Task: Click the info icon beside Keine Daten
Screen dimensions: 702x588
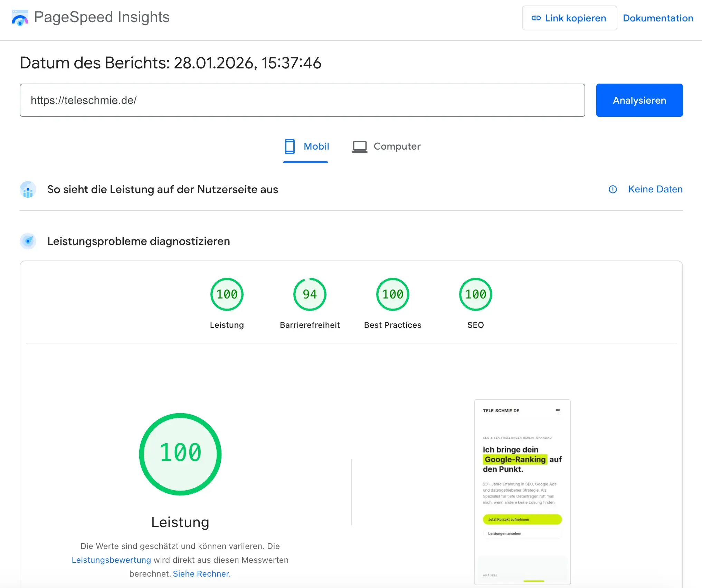Action: [x=613, y=189]
